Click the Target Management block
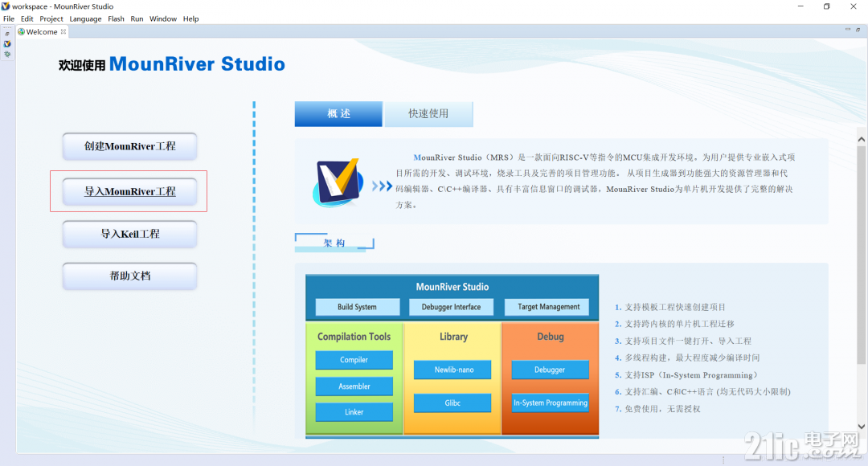The height and width of the screenshot is (466, 868). [549, 307]
